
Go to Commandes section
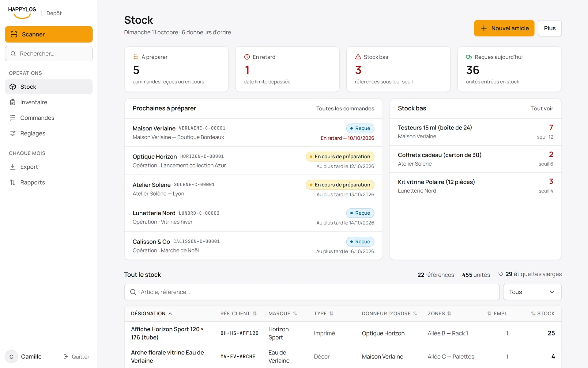click(49, 118)
